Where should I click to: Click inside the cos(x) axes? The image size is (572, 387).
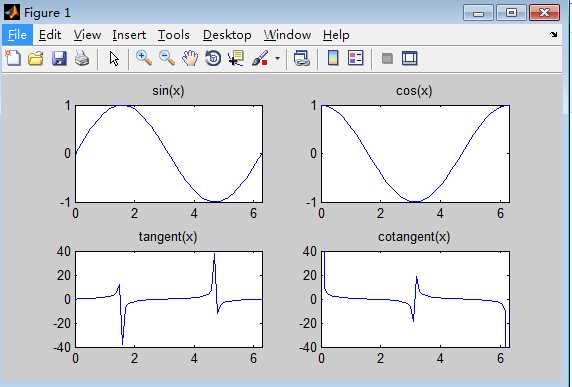416,154
